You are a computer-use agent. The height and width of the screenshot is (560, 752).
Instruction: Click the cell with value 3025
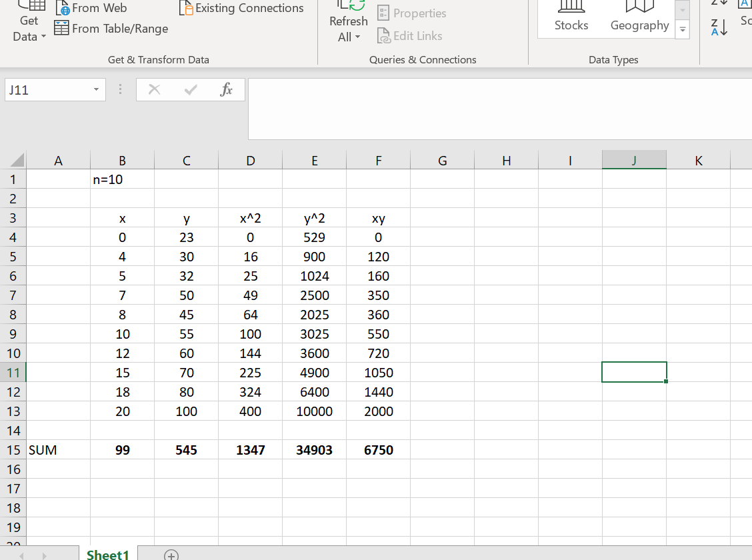314,334
